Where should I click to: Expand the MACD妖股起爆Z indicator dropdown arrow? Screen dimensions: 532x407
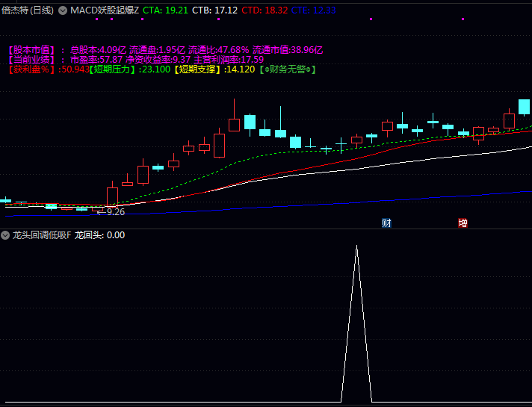tap(62, 10)
